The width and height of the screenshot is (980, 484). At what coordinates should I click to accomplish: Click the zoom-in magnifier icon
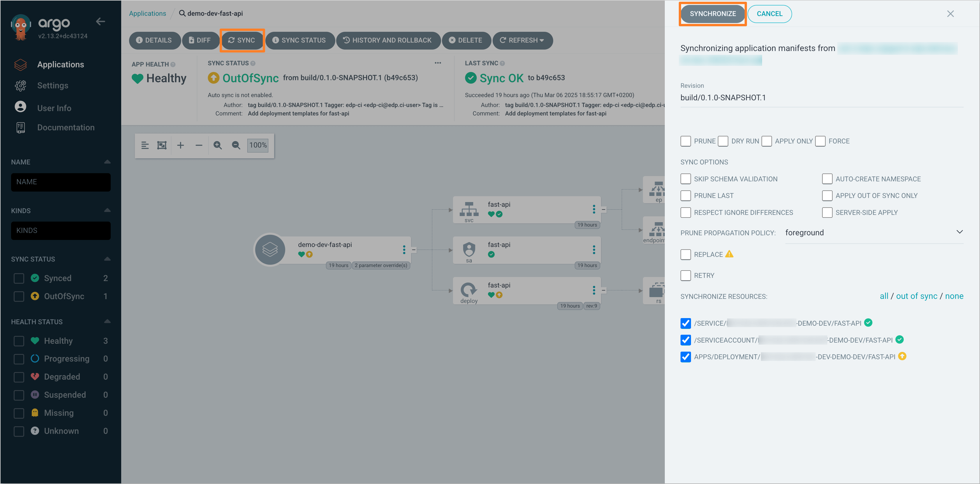pyautogui.click(x=218, y=145)
